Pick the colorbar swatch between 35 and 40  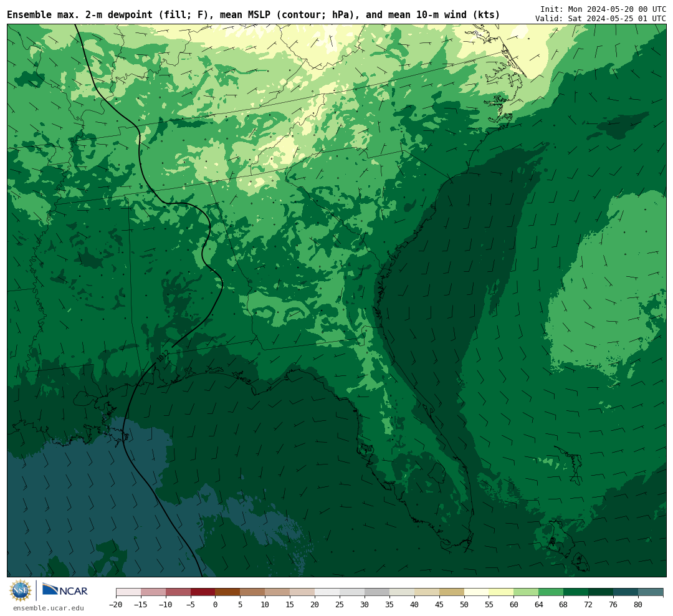click(x=402, y=592)
